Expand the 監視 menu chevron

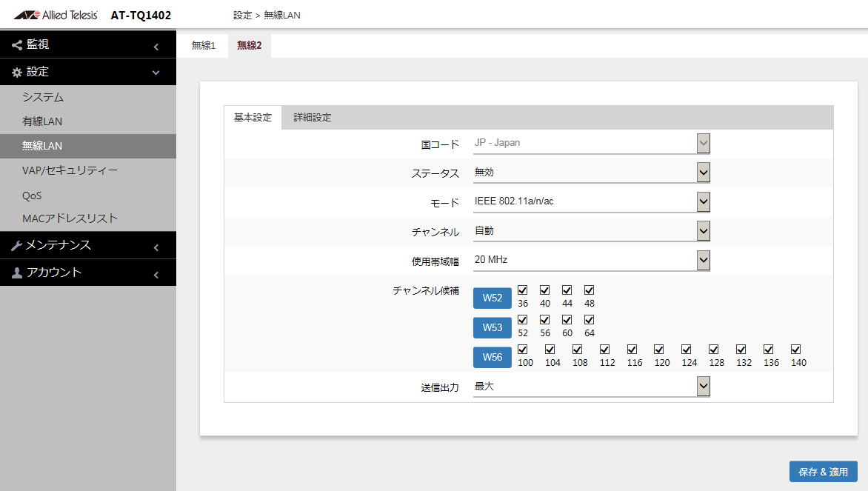pos(156,47)
